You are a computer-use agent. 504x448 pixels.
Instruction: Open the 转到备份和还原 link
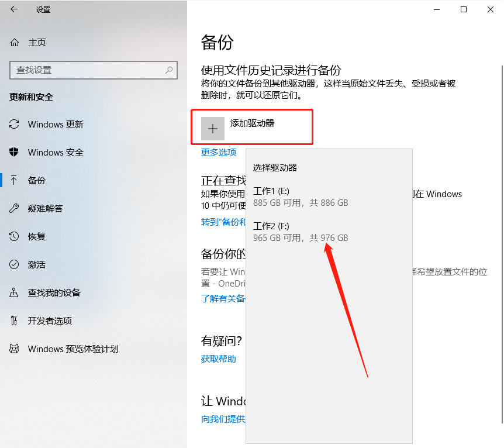(221, 222)
